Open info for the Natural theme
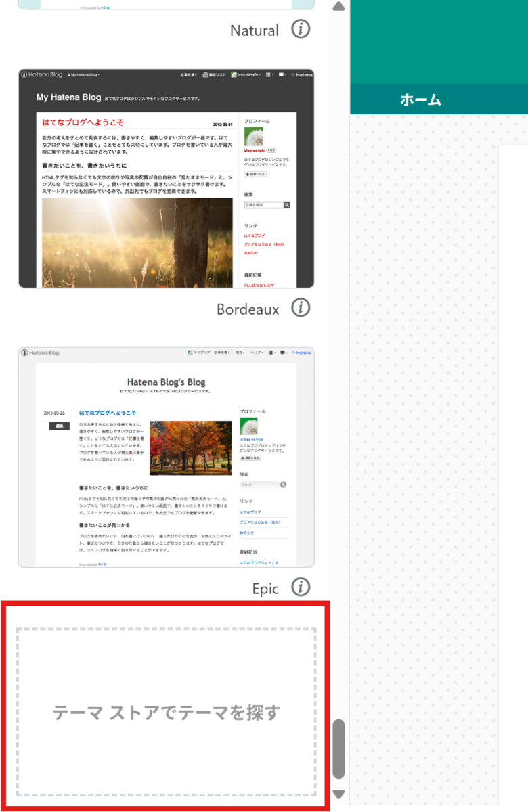Viewport: 528px width, 812px height. coord(301,29)
